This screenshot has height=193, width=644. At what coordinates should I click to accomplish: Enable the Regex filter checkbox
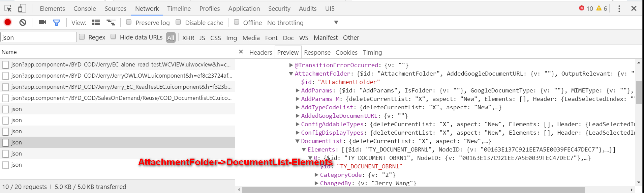click(x=82, y=37)
